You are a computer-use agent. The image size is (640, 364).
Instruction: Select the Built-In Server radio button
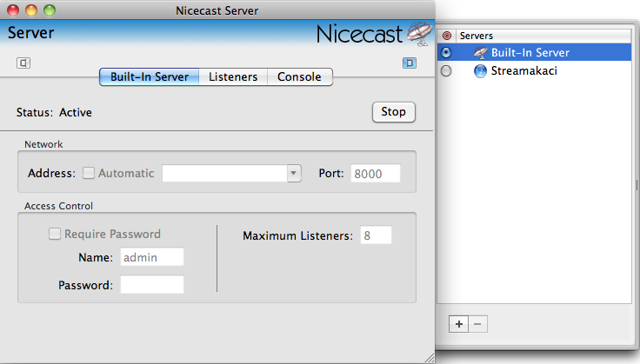coord(446,53)
